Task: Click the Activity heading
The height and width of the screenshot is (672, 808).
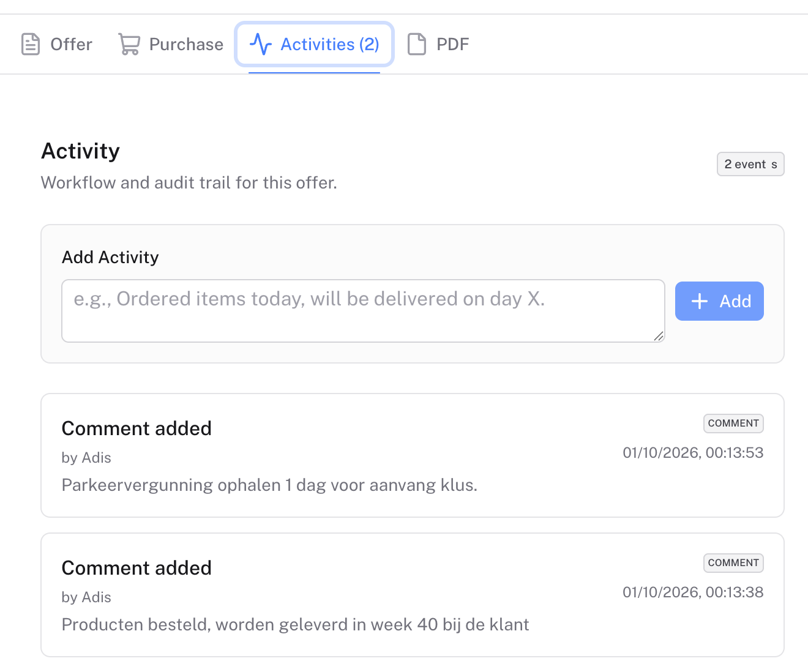Action: coord(80,151)
